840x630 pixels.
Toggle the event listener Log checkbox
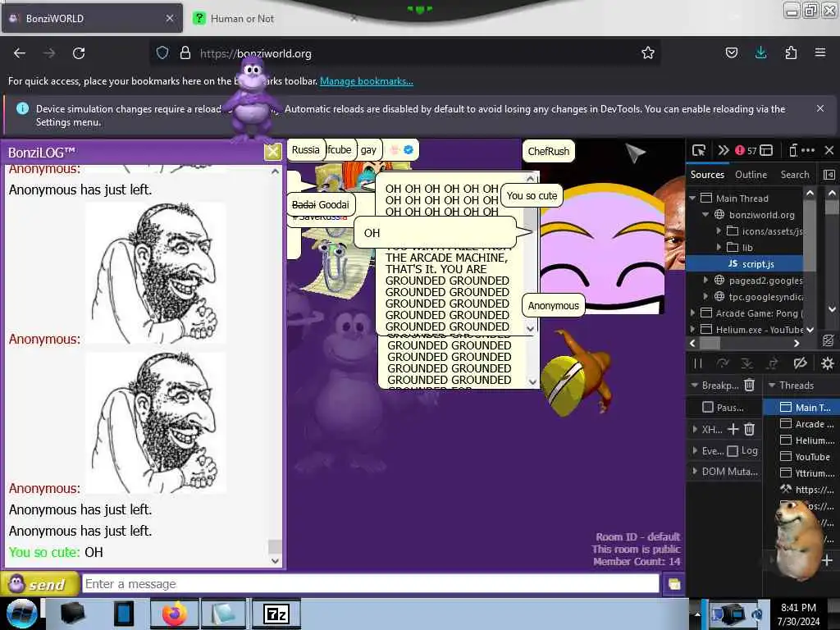coord(733,451)
